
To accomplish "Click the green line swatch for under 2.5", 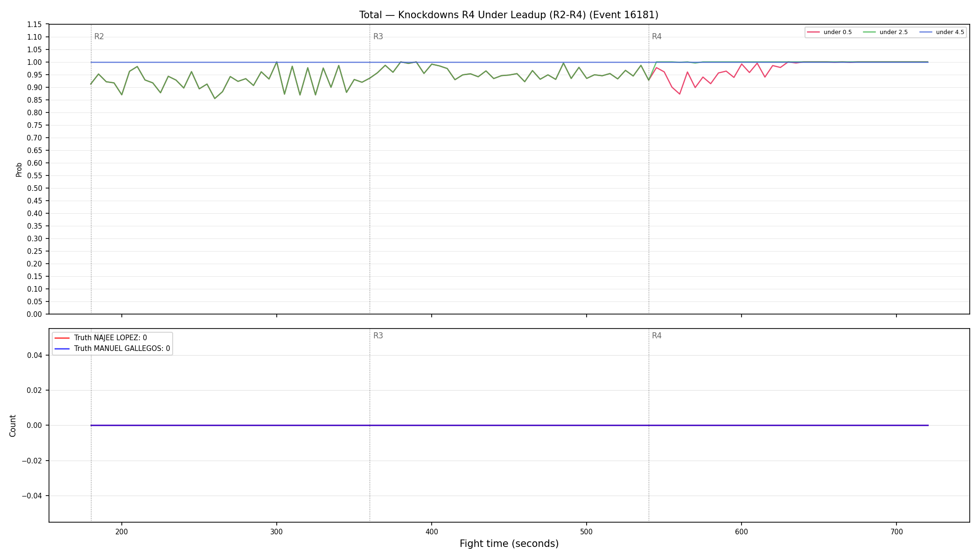I will tap(869, 32).
